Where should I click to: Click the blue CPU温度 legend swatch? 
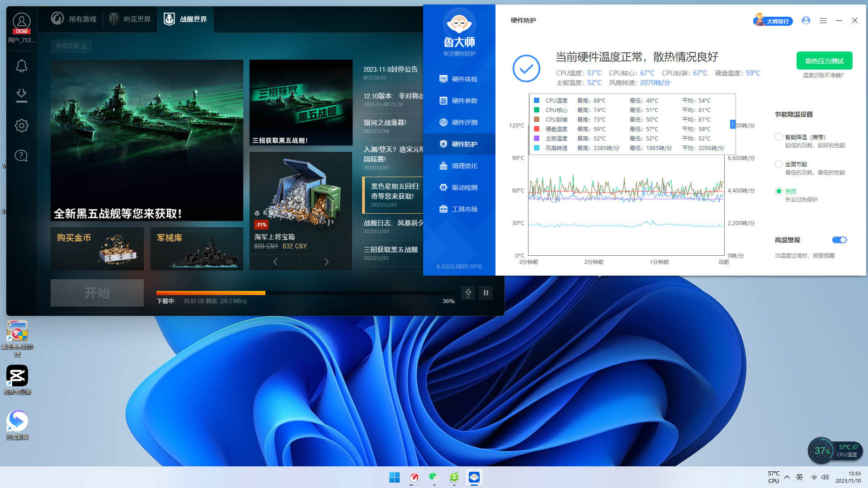point(537,100)
